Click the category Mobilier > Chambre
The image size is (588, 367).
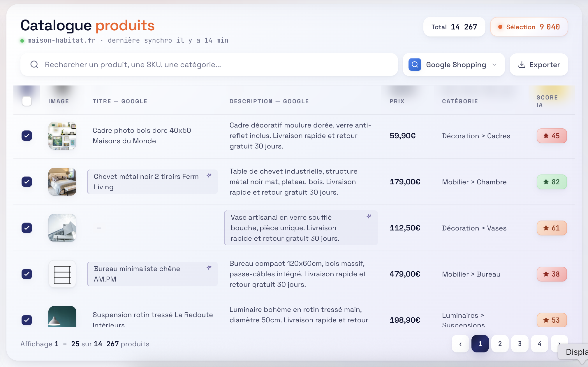coord(474,182)
